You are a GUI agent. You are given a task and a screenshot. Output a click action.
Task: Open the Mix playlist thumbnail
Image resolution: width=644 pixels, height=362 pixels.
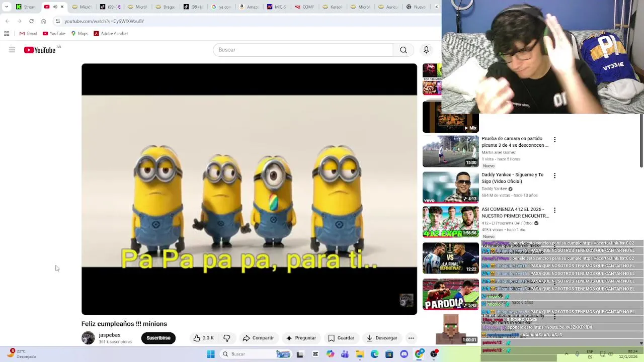pos(451,117)
